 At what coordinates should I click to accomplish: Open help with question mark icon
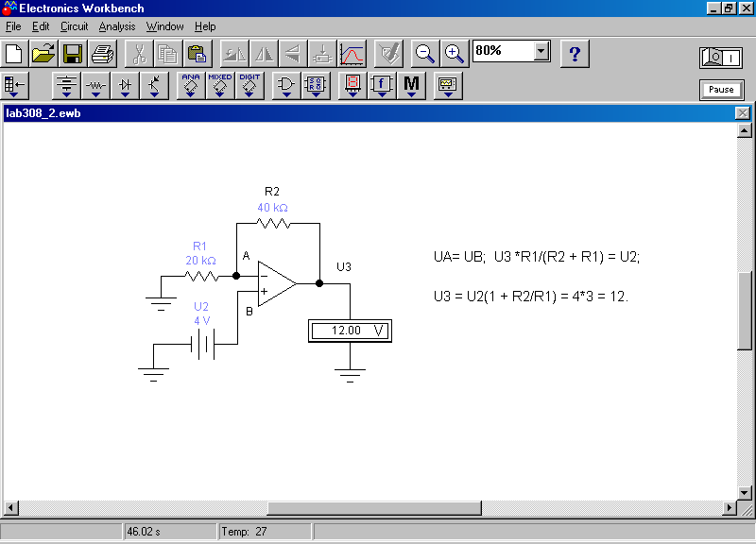point(575,54)
